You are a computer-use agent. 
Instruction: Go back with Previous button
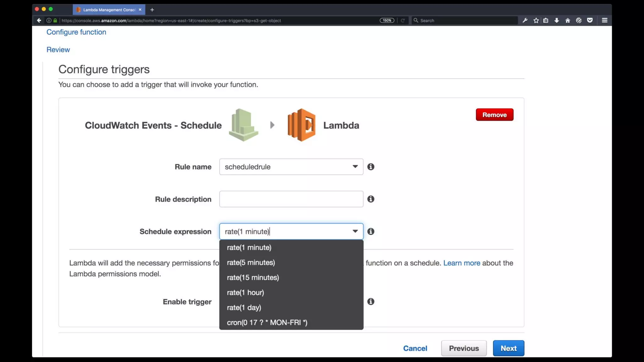(464, 348)
